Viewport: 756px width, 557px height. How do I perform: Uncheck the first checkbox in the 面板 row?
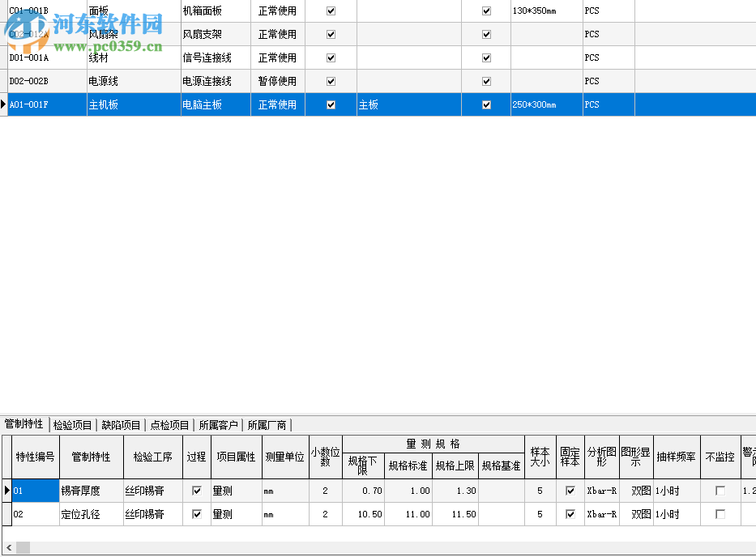point(330,11)
